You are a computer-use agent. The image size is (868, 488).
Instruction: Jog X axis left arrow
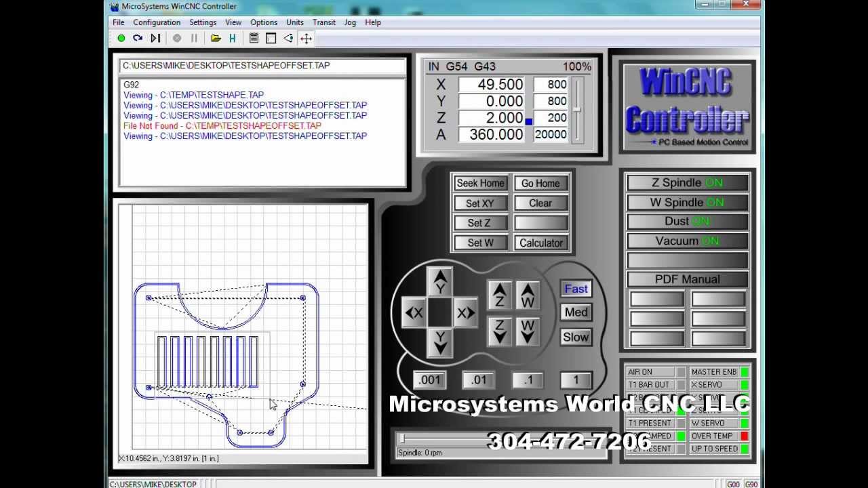point(414,312)
